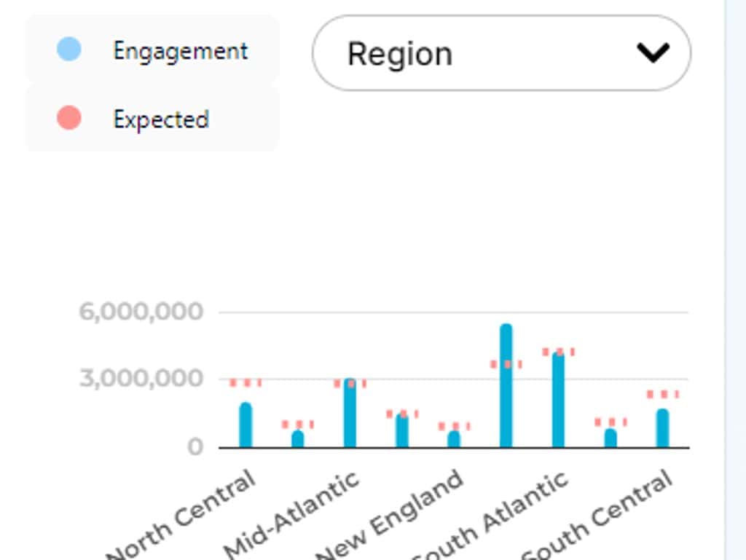Click the blue Engagement legend dot
The height and width of the screenshot is (560, 746).
point(68,50)
